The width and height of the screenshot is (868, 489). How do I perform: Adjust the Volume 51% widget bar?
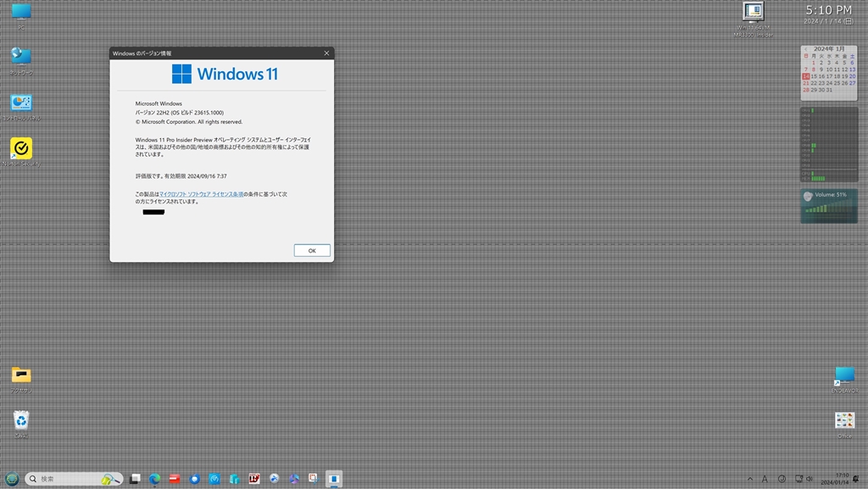tap(829, 208)
